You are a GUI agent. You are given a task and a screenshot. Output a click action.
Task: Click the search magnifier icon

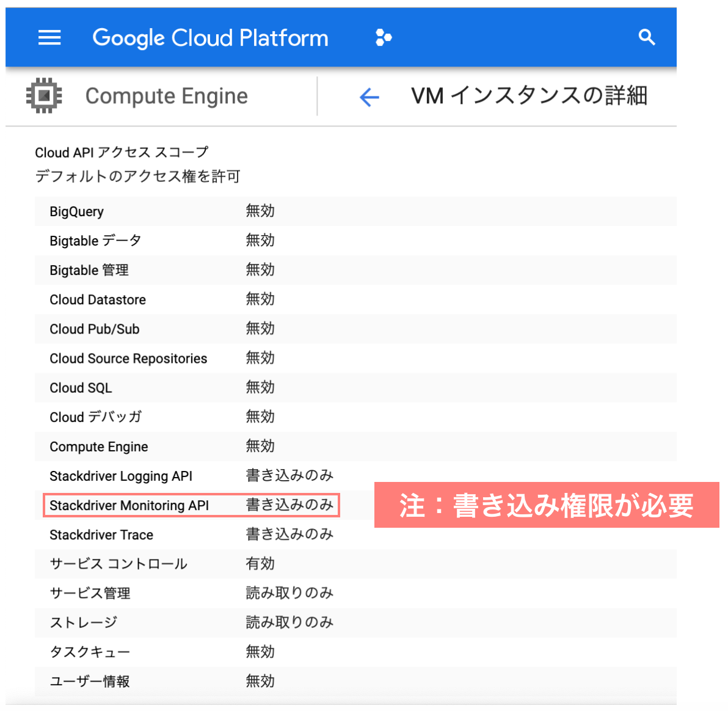(x=646, y=37)
